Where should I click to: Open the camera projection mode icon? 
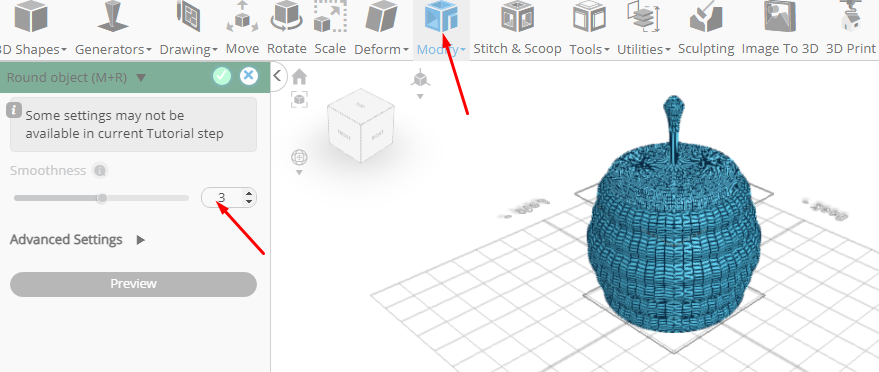coord(420,78)
